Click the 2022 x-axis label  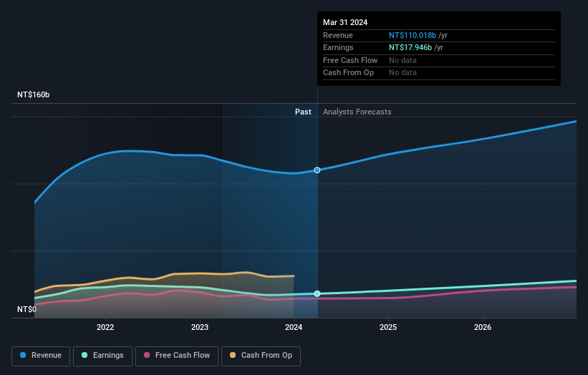[105, 327]
